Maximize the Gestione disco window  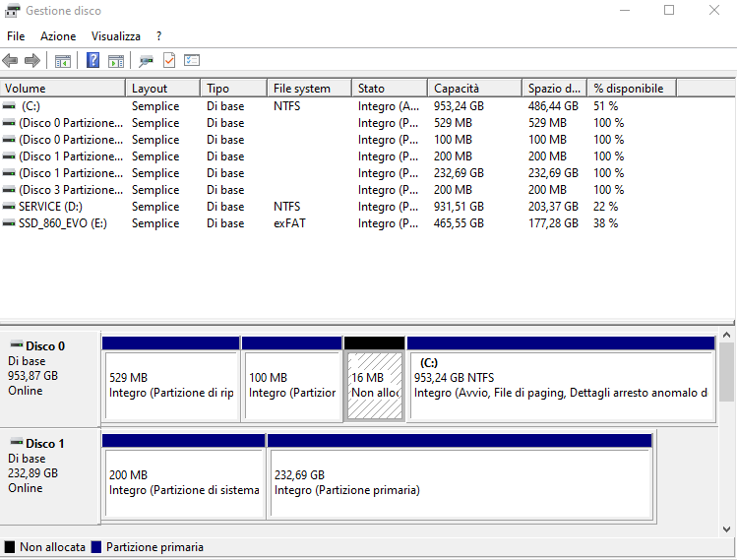[669, 11]
